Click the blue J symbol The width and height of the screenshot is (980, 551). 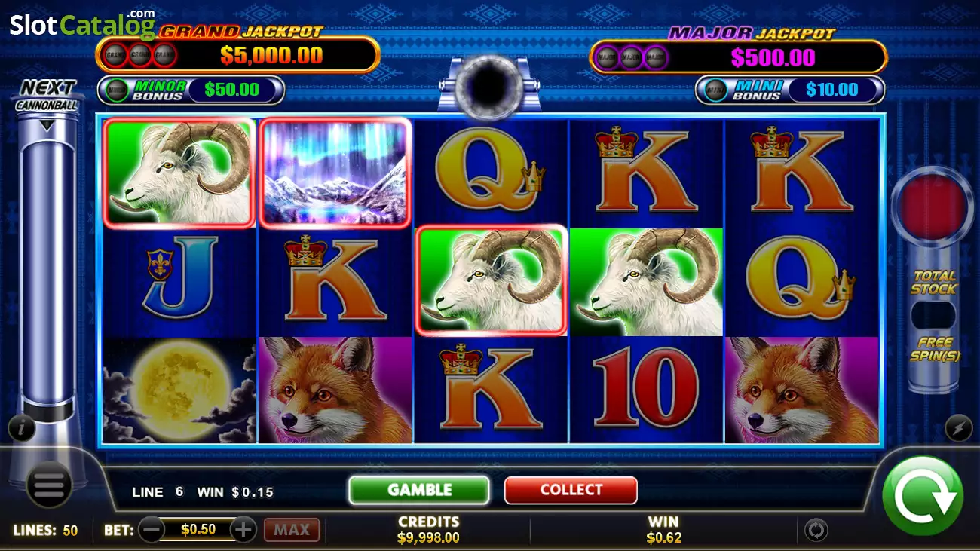pyautogui.click(x=179, y=283)
